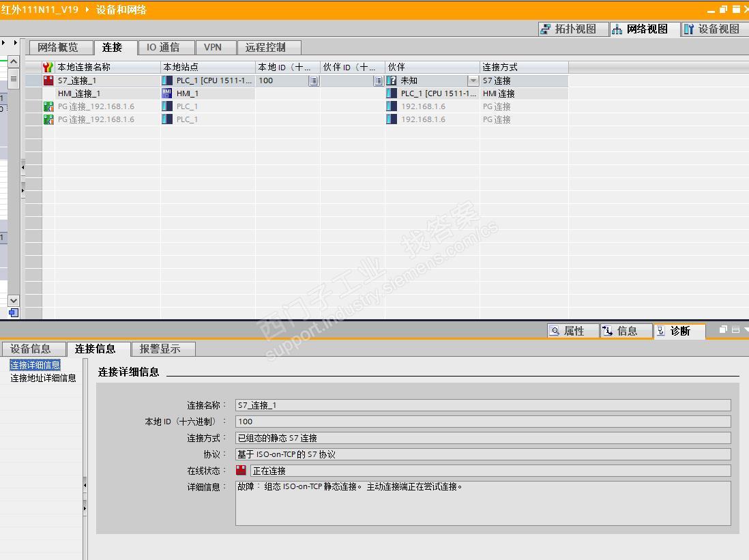The image size is (749, 560).
Task: Select 连接地址详细信息 in the navigation tree
Action: point(43,378)
